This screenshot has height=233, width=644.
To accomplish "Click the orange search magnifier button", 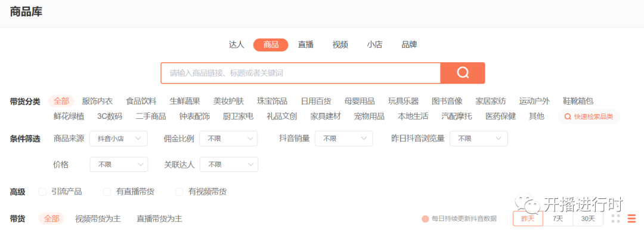I will [463, 73].
